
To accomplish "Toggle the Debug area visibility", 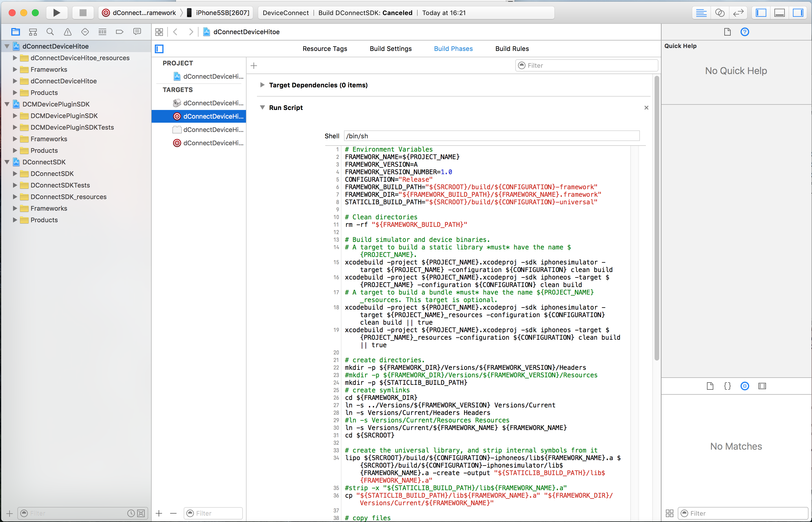I will click(x=780, y=13).
